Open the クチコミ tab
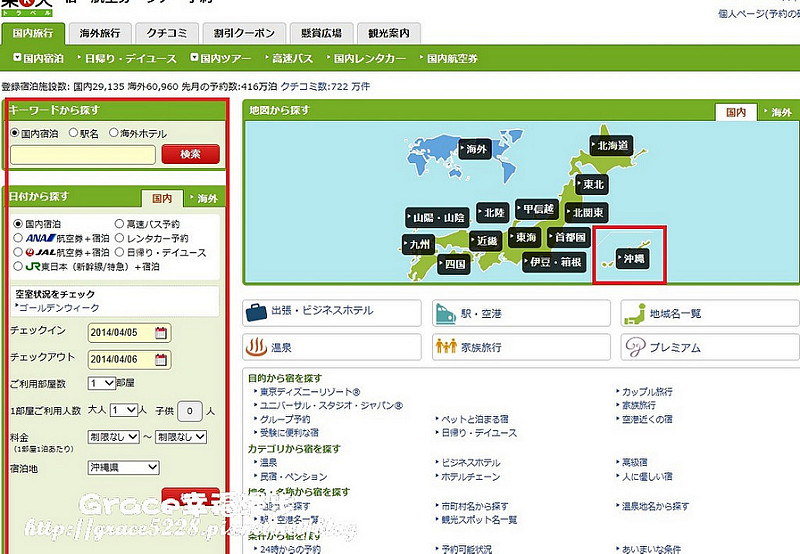Screen dimensions: 800x554 167,34
